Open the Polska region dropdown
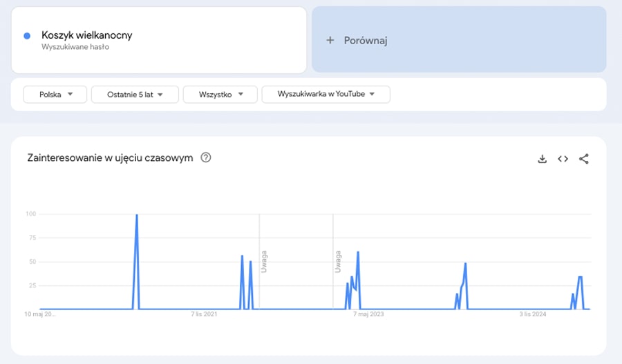This screenshot has height=364, width=622. tap(55, 95)
